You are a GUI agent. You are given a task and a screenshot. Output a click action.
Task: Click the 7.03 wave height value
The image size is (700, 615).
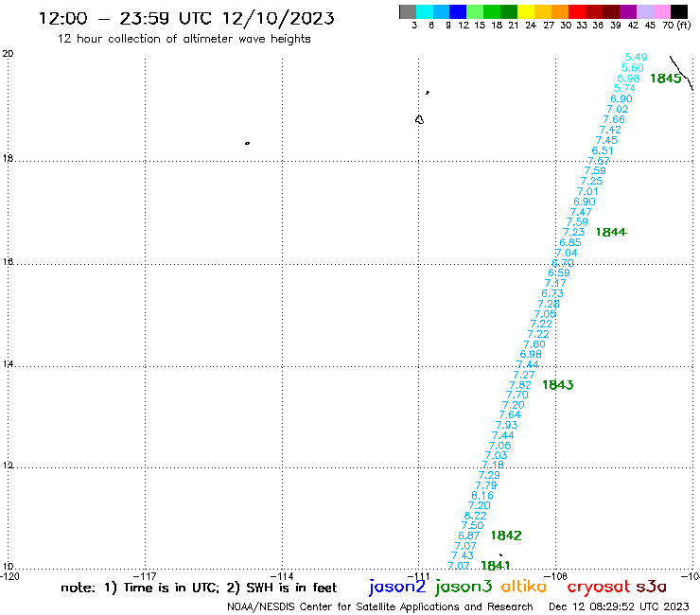496,455
